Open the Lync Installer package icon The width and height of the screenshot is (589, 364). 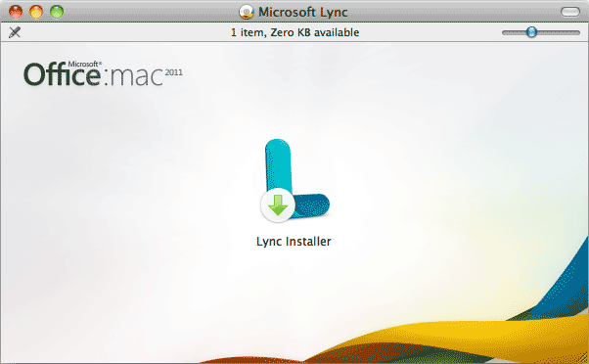294,181
